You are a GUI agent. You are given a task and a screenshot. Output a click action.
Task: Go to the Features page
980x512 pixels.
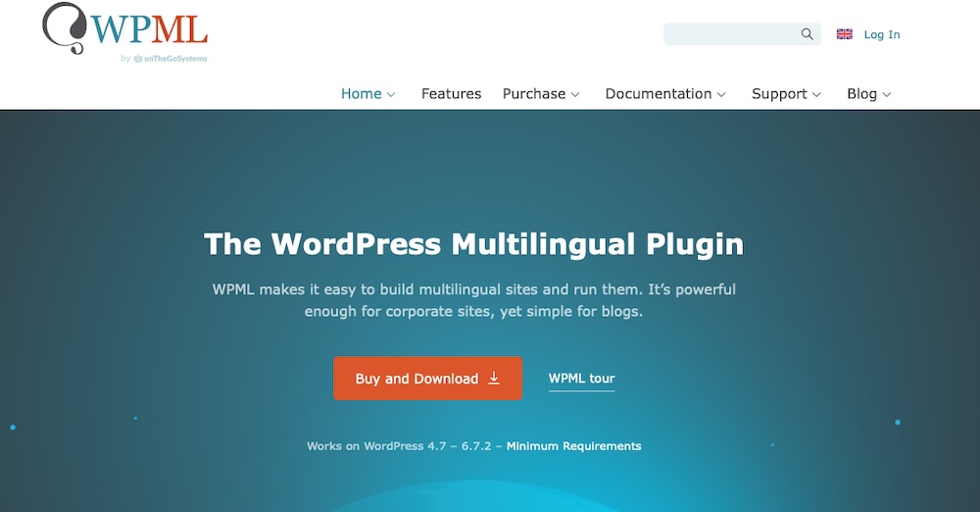click(x=451, y=94)
